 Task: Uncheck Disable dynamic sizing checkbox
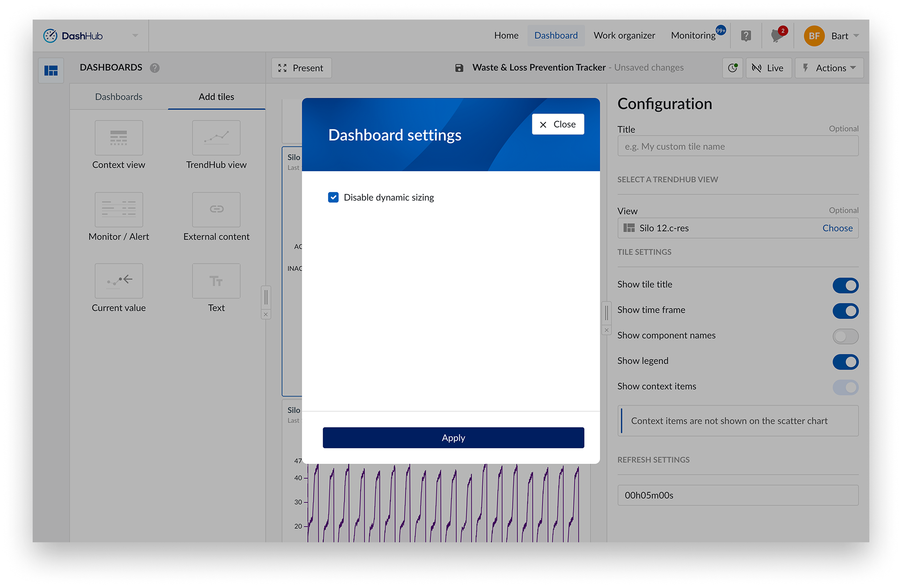click(333, 197)
